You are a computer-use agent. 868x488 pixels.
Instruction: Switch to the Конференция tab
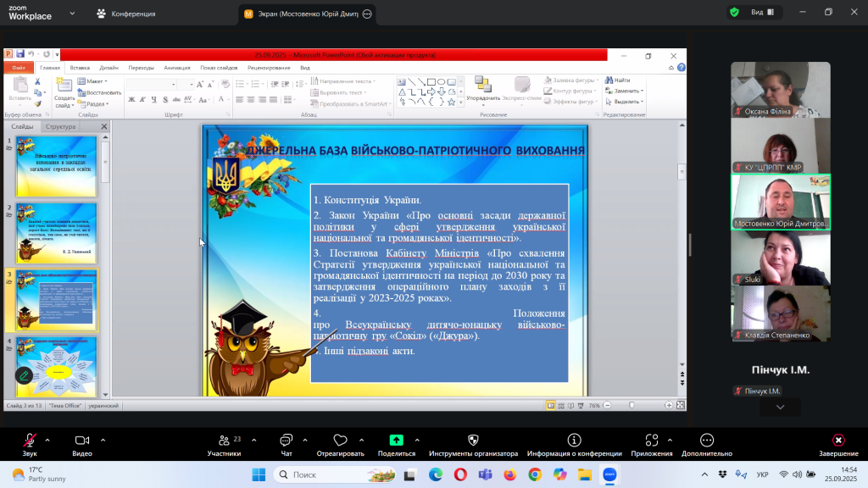[x=129, y=14]
